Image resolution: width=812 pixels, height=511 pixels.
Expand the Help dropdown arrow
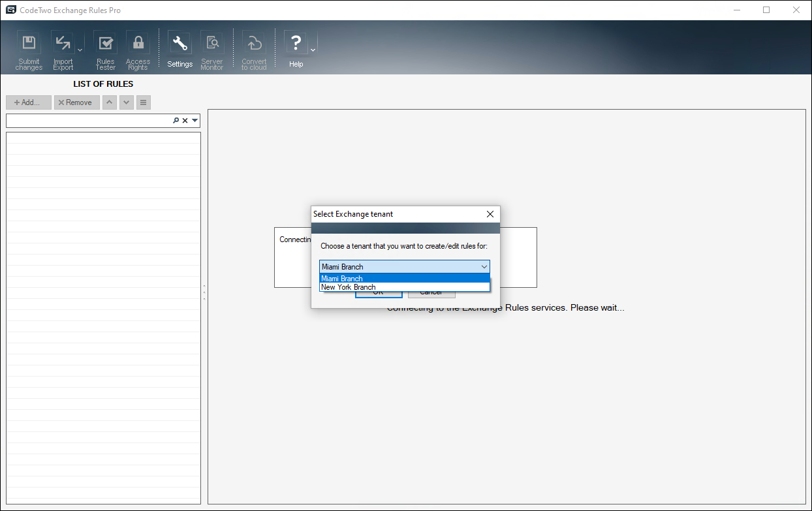click(x=313, y=50)
